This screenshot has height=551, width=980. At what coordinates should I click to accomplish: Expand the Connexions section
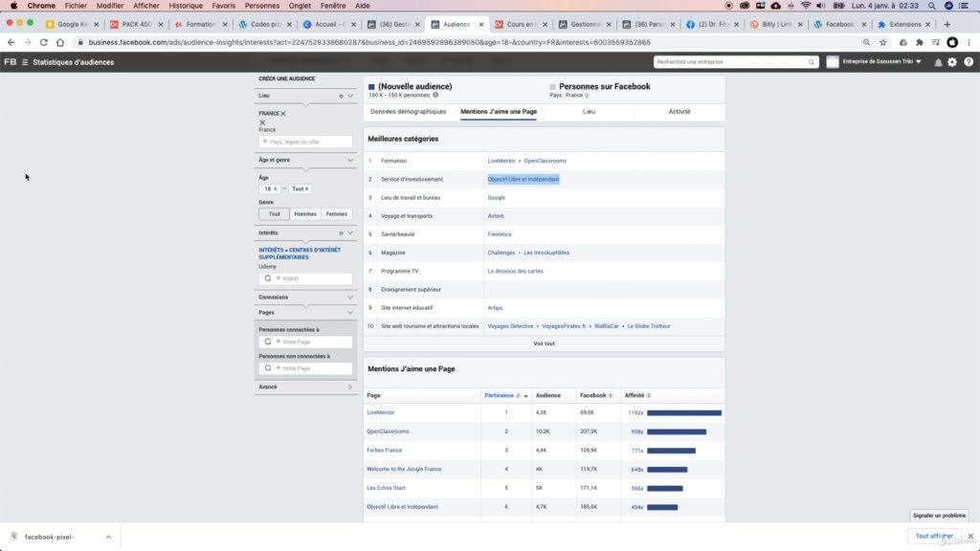[350, 298]
